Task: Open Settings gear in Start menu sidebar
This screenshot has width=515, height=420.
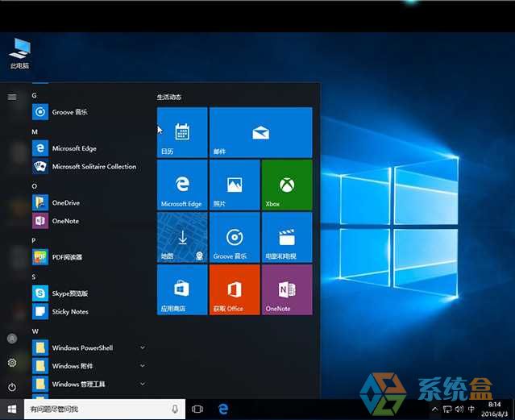Action: coord(12,363)
